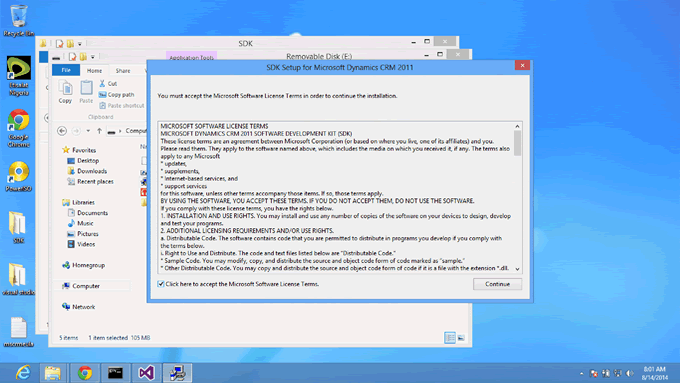Viewport: 680px width, 383px height.
Task: Click the license text scrollbar up arrow
Action: (x=517, y=126)
